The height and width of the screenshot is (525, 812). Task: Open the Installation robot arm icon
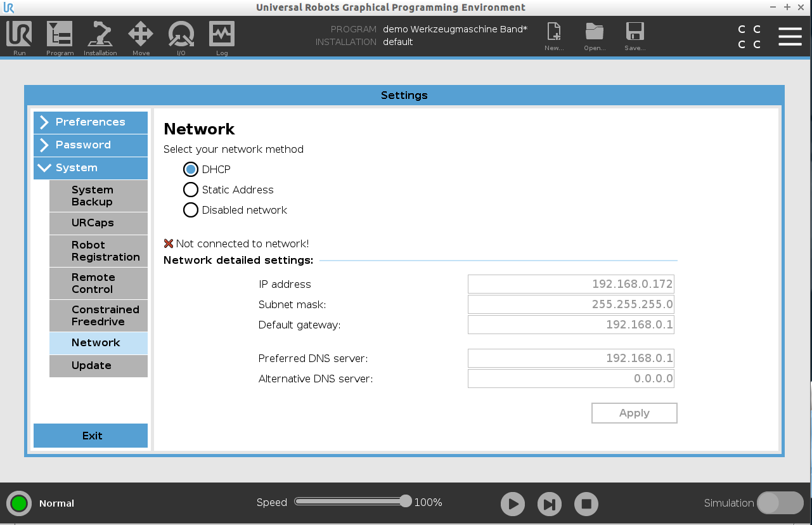pos(100,36)
